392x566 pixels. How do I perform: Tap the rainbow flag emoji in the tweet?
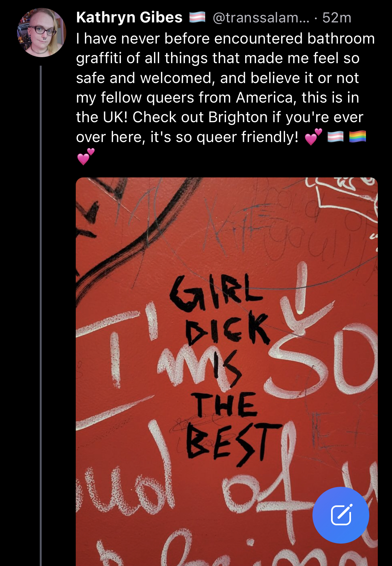[358, 137]
